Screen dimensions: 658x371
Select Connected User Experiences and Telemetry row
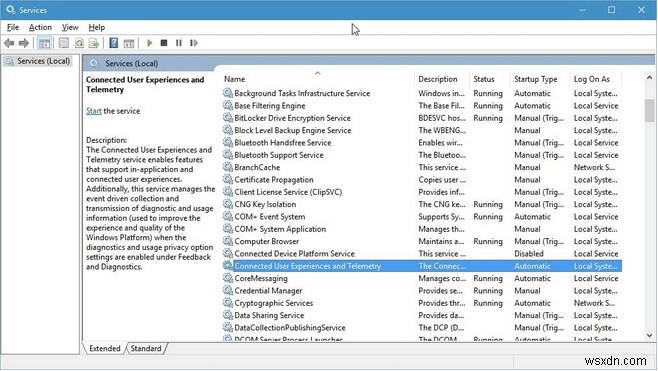click(x=422, y=266)
